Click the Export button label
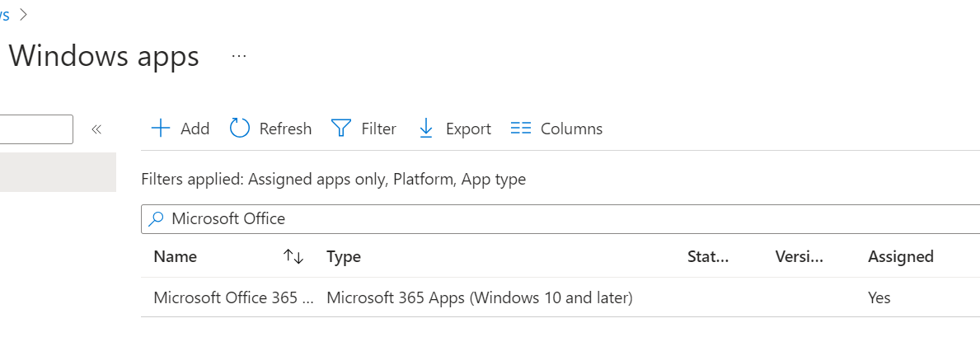 (x=468, y=129)
